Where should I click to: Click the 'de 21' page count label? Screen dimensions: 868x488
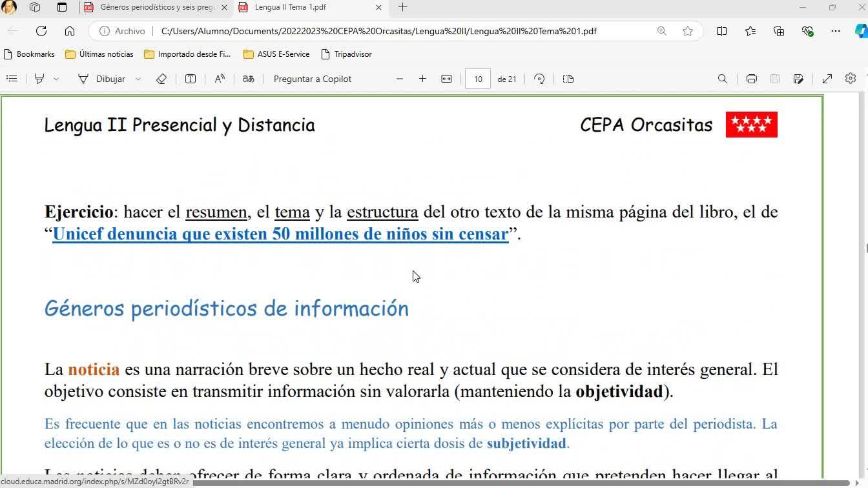coord(507,79)
